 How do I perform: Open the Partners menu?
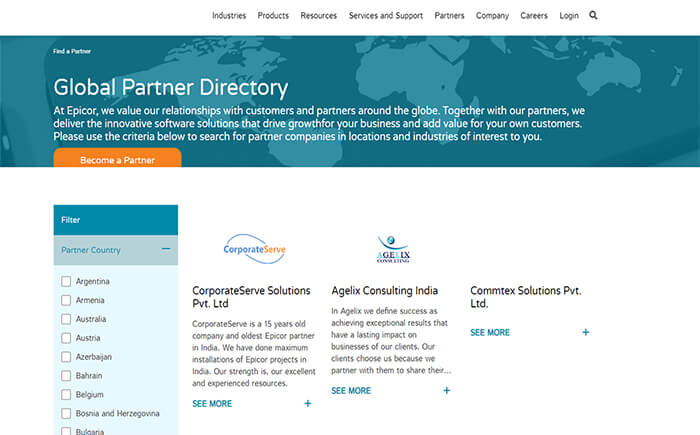450,16
